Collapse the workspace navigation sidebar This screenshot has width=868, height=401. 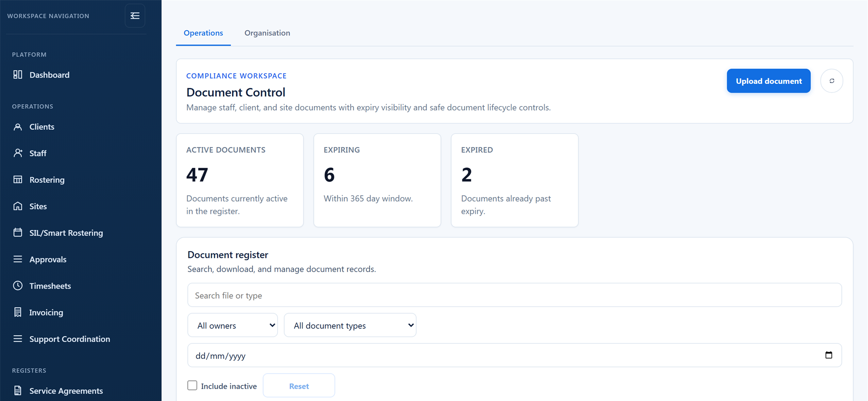pyautogui.click(x=135, y=16)
